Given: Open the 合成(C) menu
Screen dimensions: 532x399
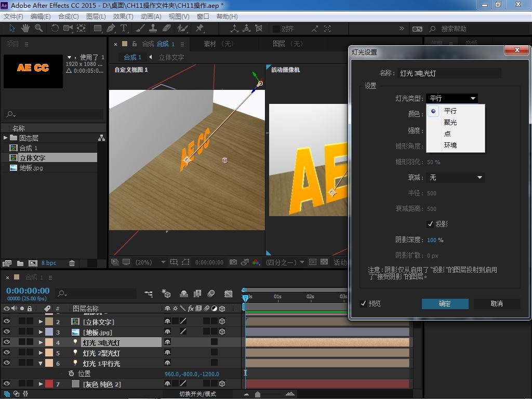Looking at the screenshot, I should coord(69,16).
